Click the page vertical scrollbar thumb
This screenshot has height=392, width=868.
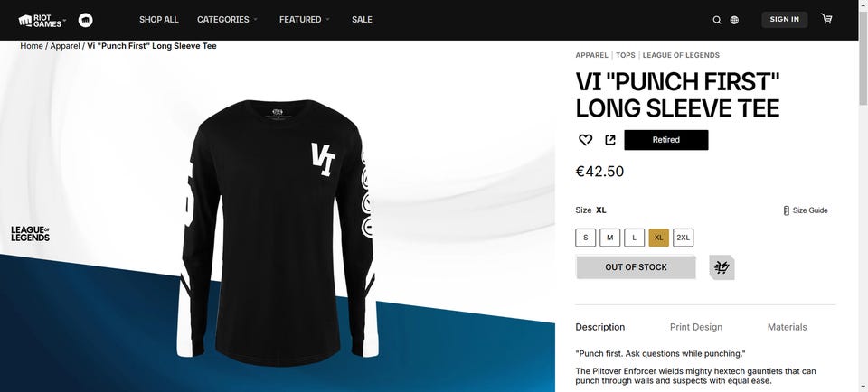863,72
